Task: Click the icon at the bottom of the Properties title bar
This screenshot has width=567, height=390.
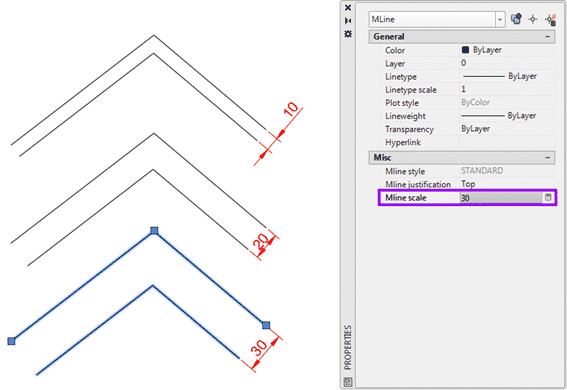Action: click(348, 382)
